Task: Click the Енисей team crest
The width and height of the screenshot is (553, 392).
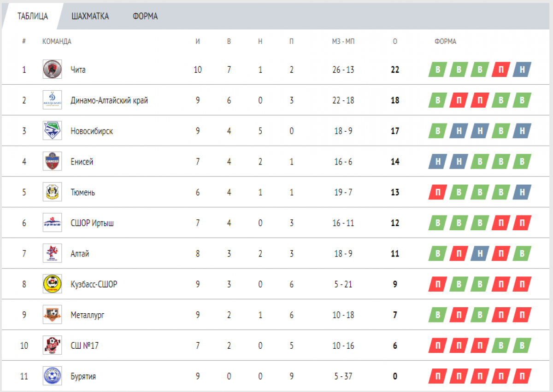Action: (x=52, y=162)
